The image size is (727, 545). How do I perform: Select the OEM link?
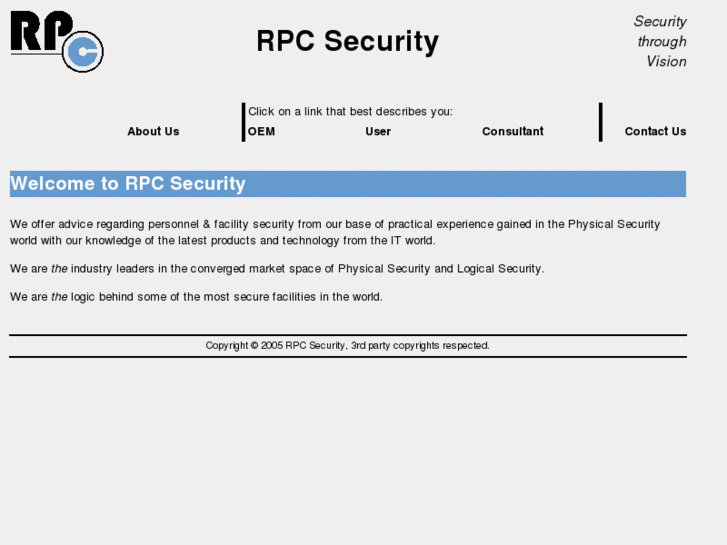click(261, 131)
